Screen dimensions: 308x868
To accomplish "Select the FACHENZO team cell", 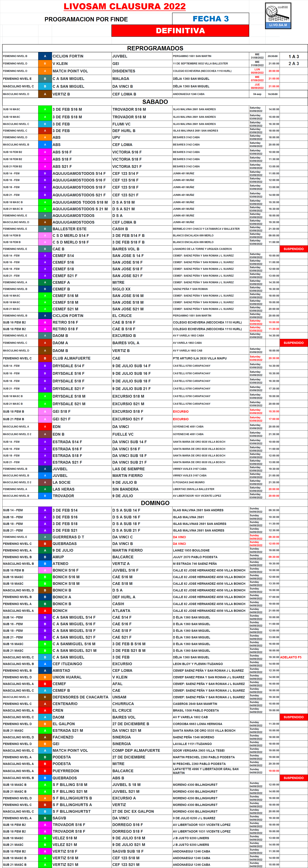I will pos(82,737).
